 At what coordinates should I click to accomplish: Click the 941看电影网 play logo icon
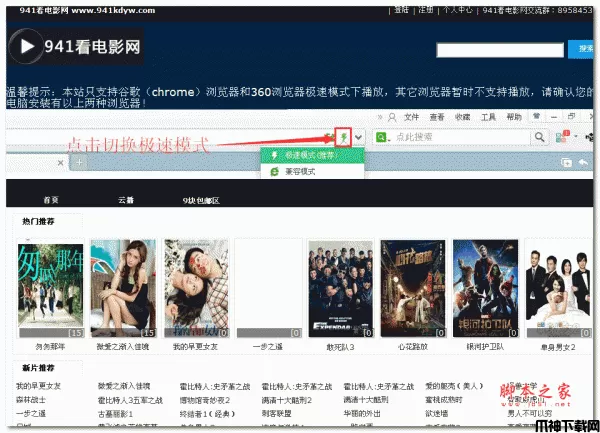click(x=25, y=46)
